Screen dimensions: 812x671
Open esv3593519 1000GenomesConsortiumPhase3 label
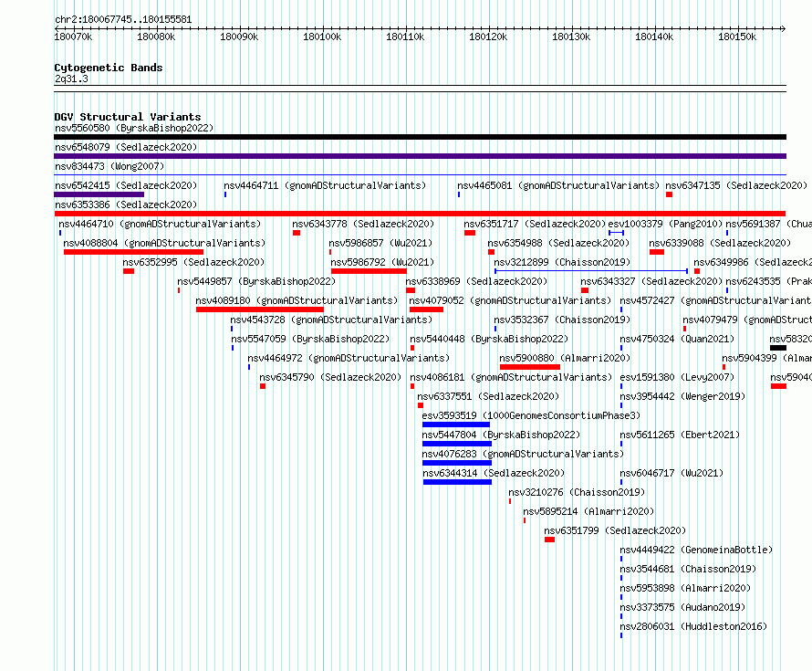tap(531, 415)
